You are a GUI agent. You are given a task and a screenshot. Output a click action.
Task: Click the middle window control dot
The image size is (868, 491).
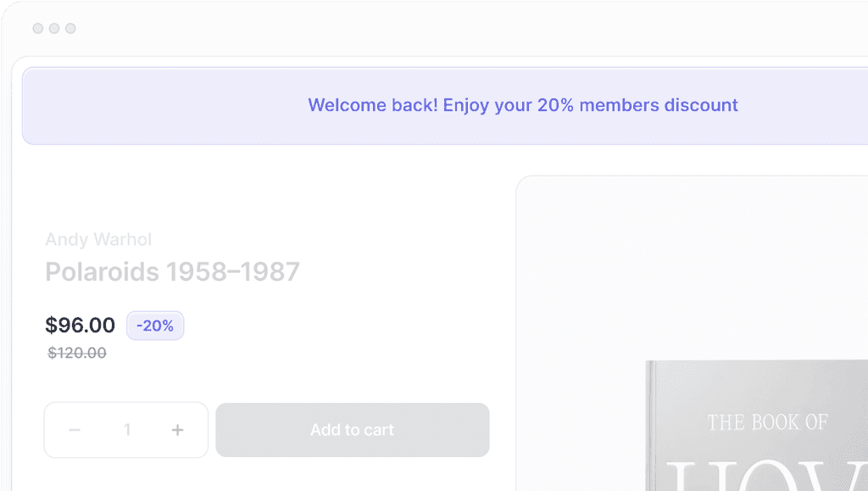[x=53, y=28]
